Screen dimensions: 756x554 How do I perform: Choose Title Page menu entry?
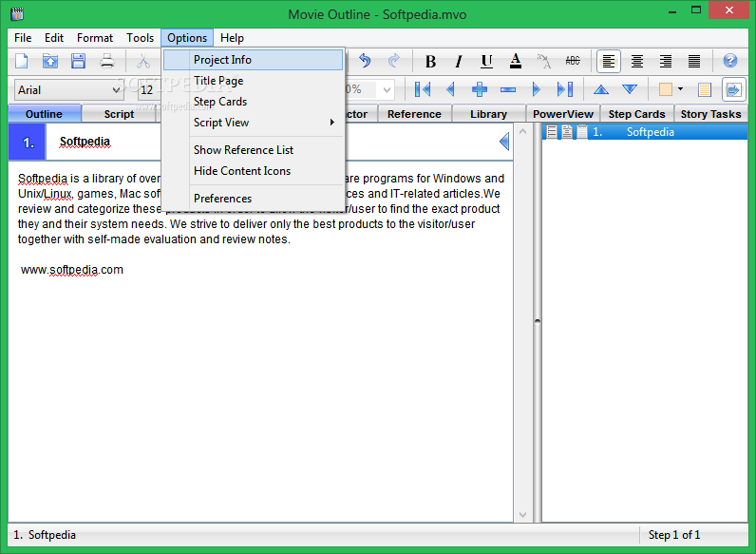(254, 81)
